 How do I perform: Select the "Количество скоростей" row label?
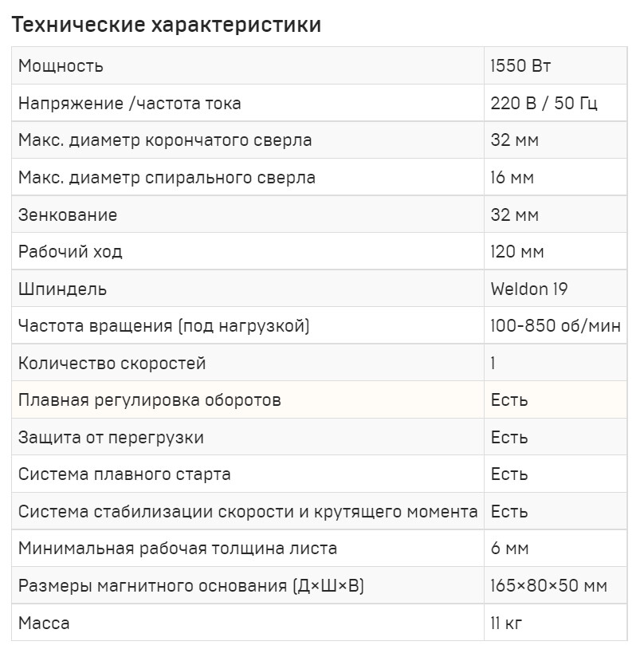(112, 364)
